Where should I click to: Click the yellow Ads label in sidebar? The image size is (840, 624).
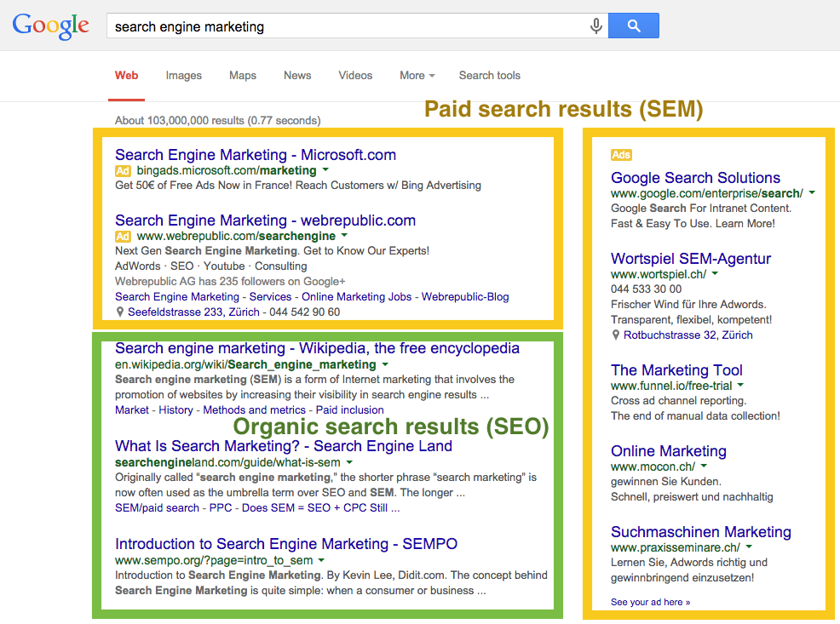[621, 155]
